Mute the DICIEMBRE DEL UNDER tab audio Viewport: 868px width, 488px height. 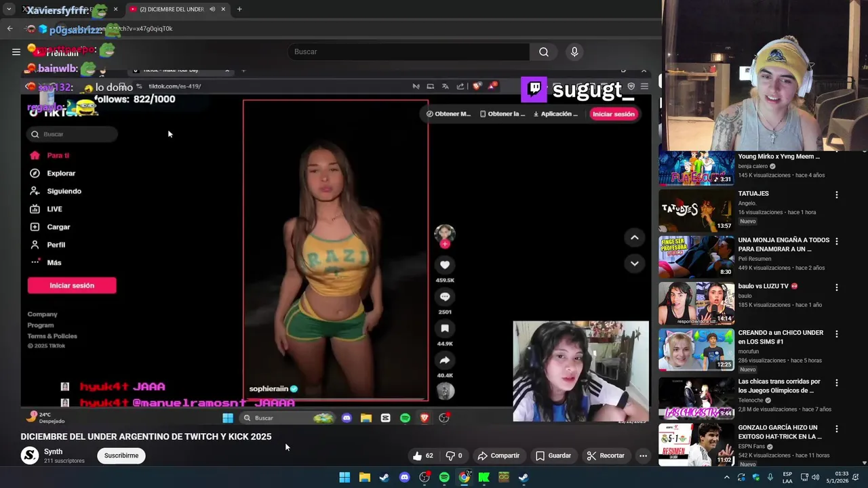[x=212, y=9]
